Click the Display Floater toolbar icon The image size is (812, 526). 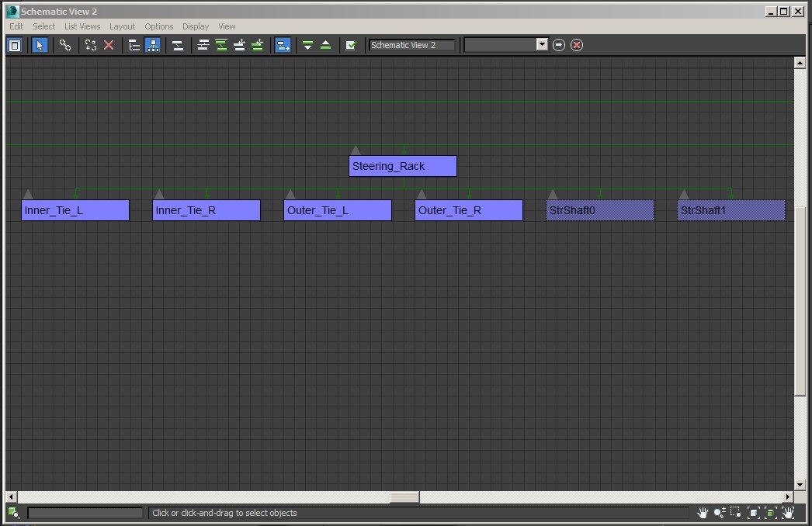14,45
